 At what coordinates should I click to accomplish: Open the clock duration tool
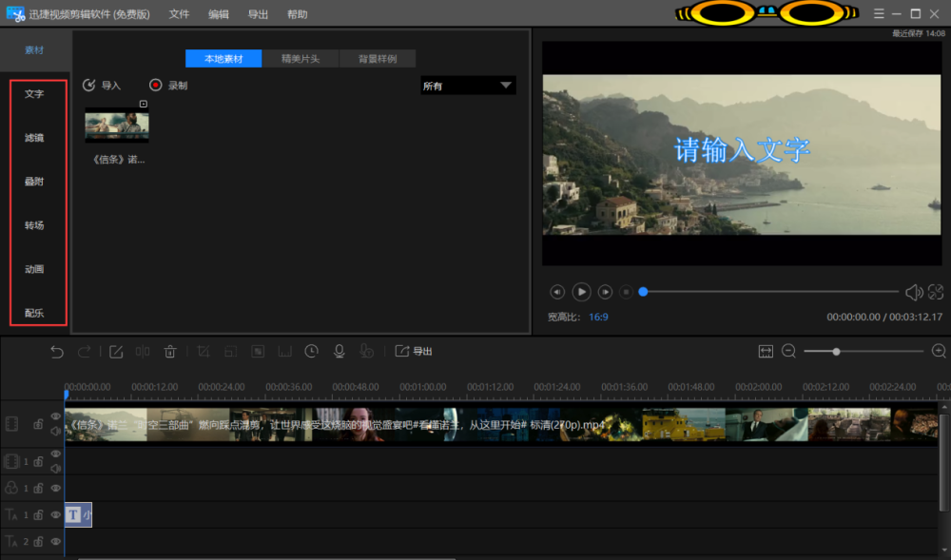pyautogui.click(x=312, y=352)
